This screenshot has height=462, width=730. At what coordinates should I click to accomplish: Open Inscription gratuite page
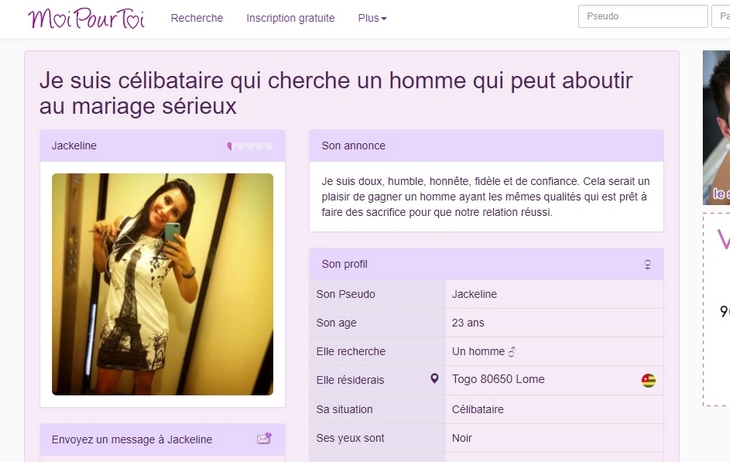[291, 18]
